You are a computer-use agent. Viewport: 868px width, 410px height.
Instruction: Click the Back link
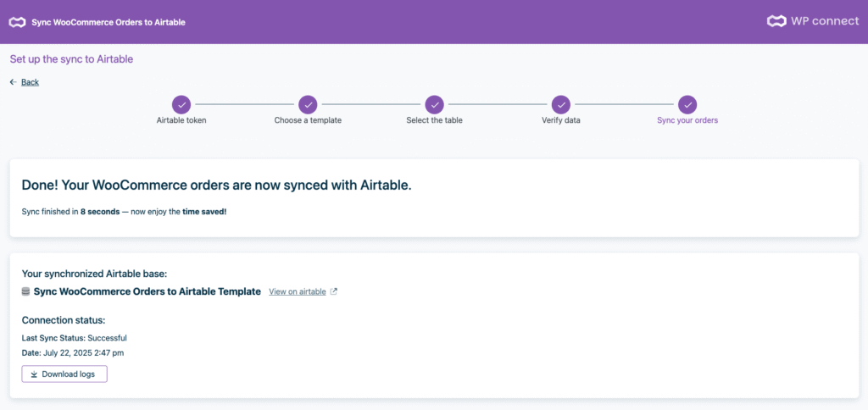tap(30, 82)
